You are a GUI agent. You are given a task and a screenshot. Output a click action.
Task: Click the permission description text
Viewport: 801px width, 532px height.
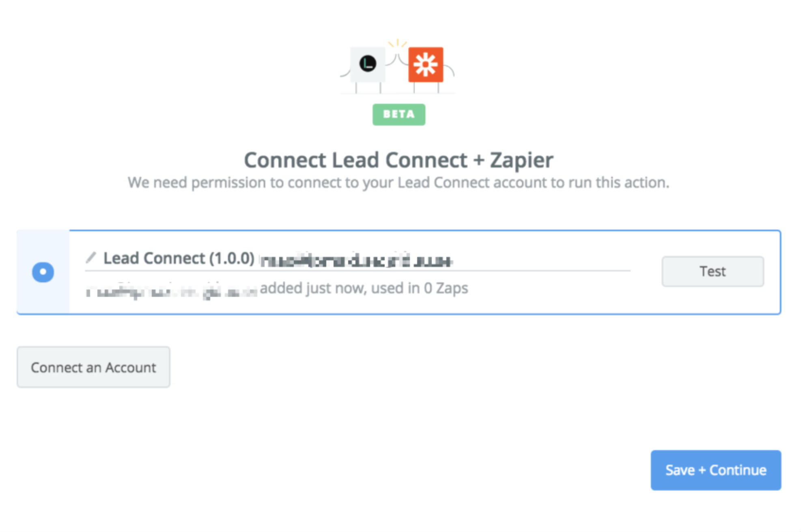pyautogui.click(x=398, y=182)
